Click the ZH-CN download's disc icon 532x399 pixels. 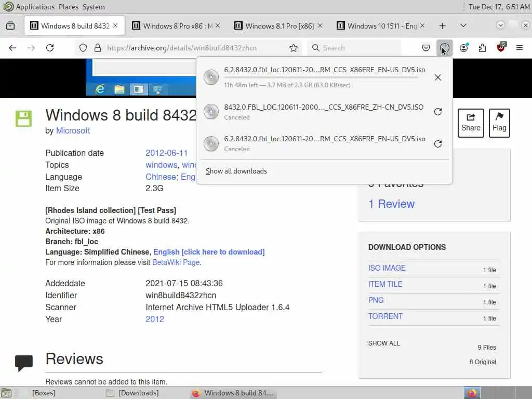pos(211,112)
